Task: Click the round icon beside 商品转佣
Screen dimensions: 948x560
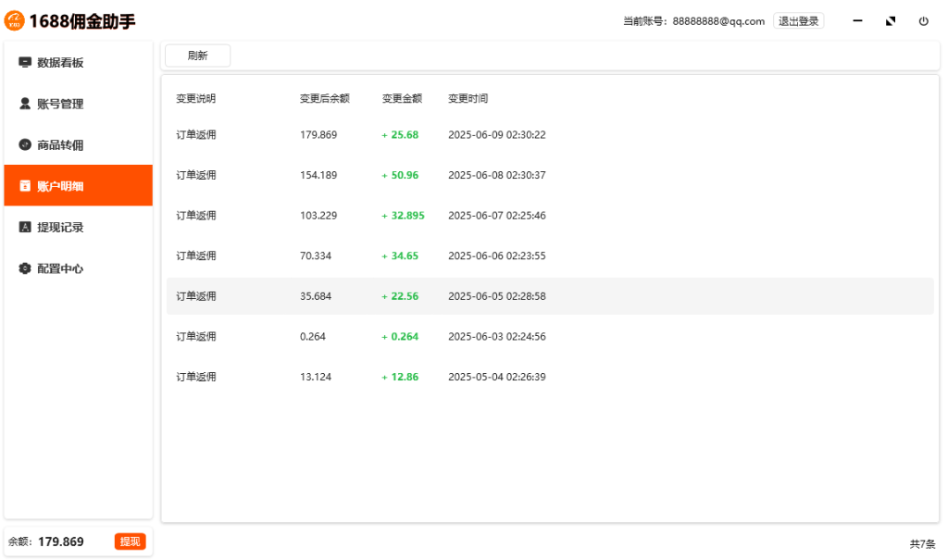Action: 25,145
